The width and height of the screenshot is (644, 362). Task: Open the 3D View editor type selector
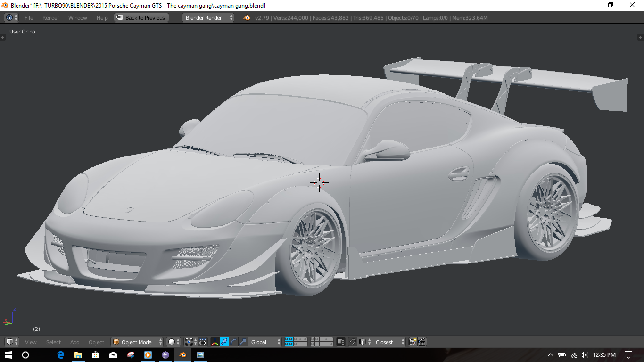coord(12,342)
